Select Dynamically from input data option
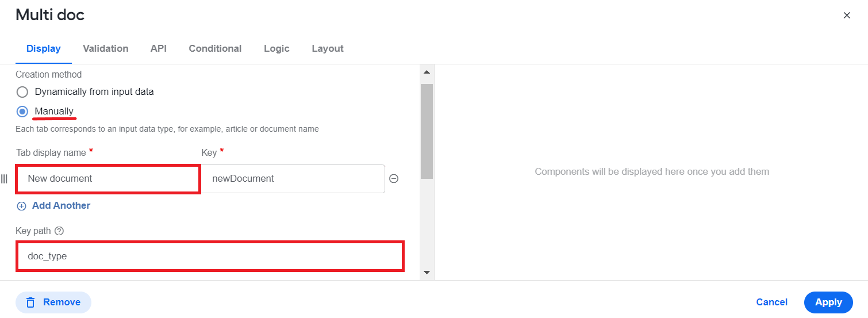Image resolution: width=868 pixels, height=318 pixels. 22,92
